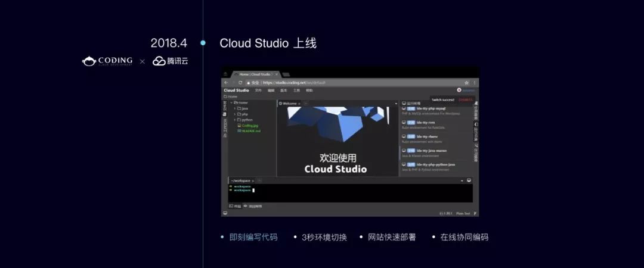Open Coding.jpg in the file tree
The image size is (644, 268).
[250, 126]
